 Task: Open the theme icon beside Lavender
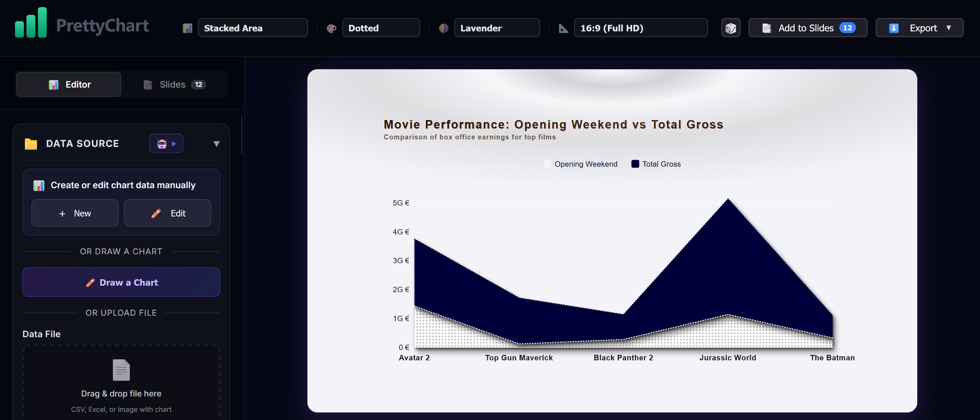coord(443,28)
